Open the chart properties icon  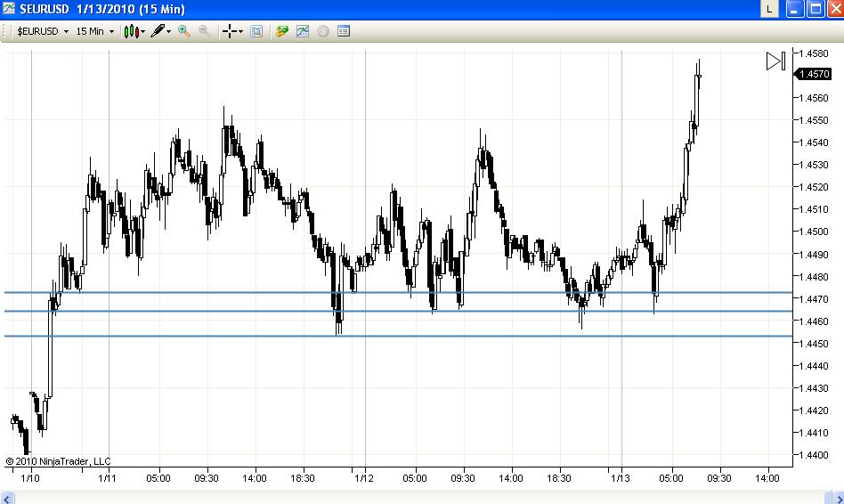344,31
